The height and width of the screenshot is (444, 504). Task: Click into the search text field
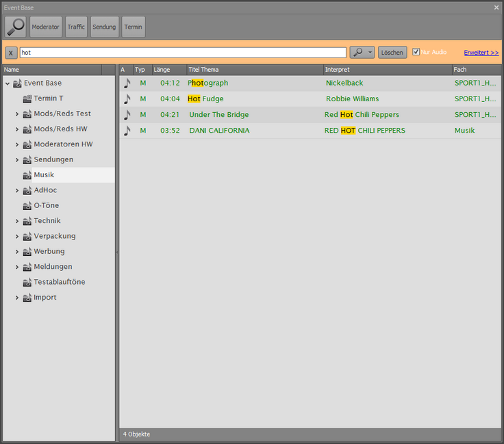point(182,53)
